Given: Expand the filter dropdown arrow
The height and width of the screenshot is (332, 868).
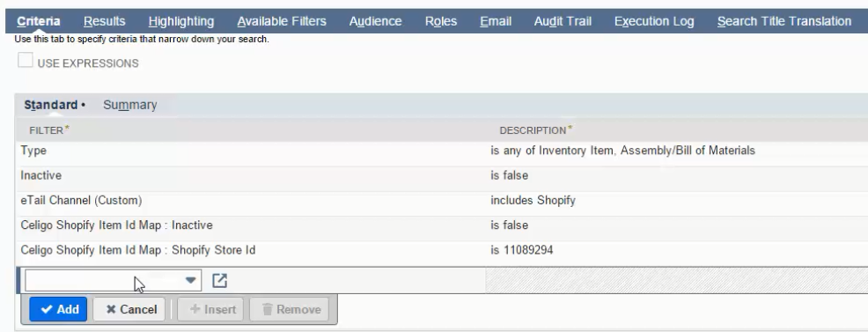Looking at the screenshot, I should pos(190,281).
